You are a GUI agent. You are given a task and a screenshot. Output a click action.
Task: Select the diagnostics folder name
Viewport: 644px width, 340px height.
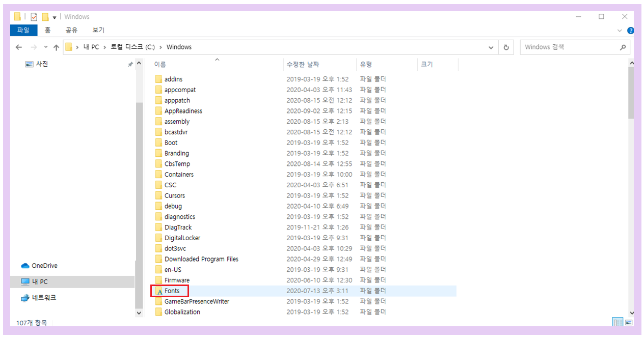coord(180,217)
